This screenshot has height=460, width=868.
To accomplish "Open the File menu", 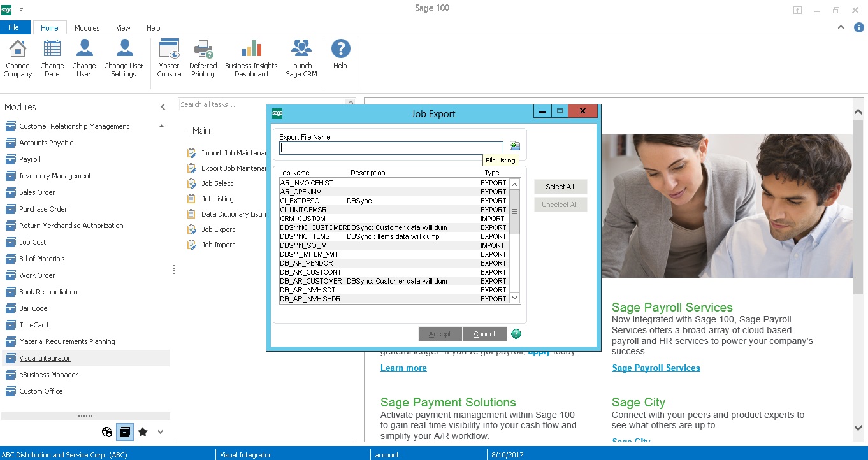I will 14,28.
